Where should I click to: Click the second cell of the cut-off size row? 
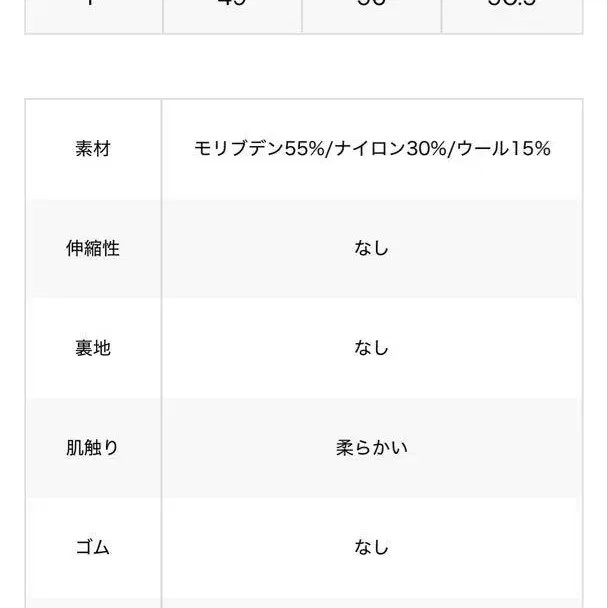coord(232,14)
